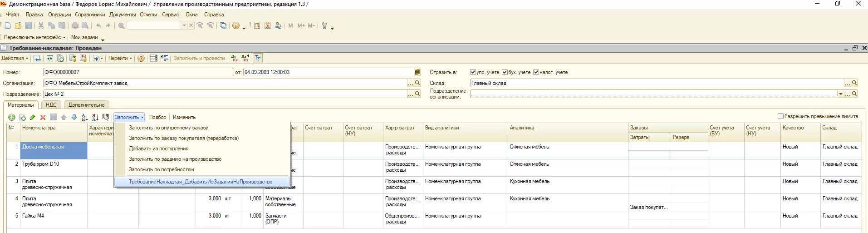
Task: Move row up with the arrow icon
Action: coord(64,117)
